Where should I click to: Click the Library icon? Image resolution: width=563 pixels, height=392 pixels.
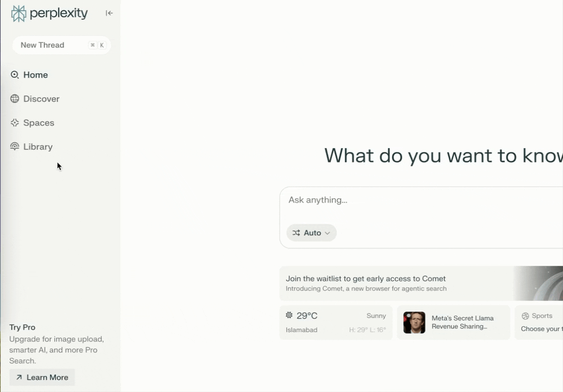(15, 146)
